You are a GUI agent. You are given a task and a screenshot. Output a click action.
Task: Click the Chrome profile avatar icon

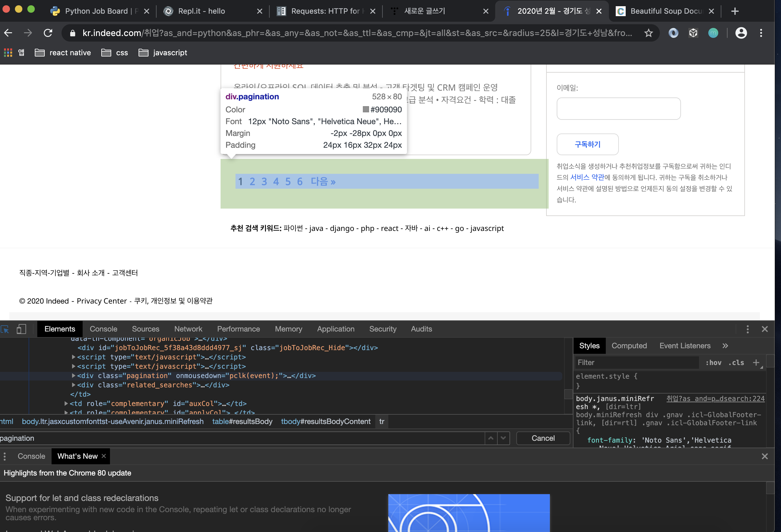coord(741,33)
